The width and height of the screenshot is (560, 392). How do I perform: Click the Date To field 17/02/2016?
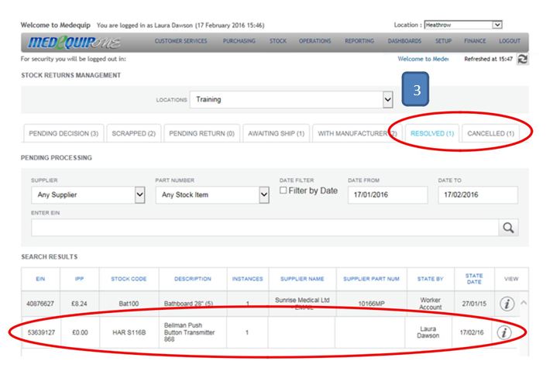click(478, 194)
